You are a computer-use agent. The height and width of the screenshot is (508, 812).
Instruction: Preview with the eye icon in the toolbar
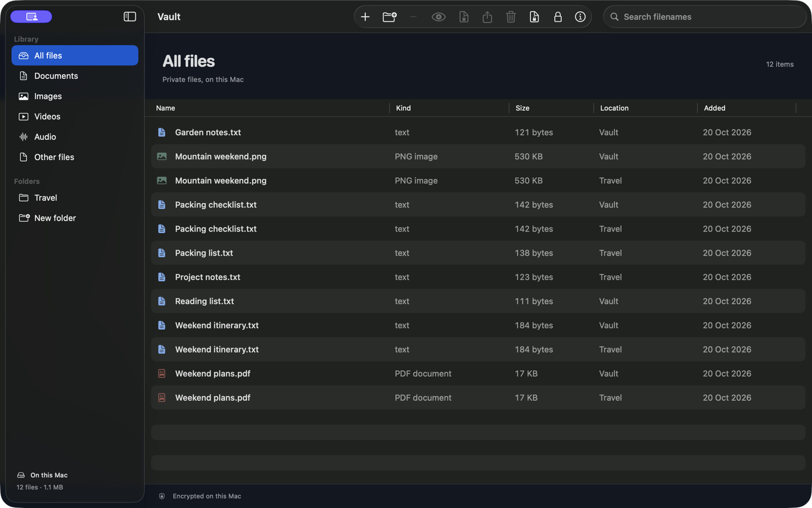[x=438, y=17]
